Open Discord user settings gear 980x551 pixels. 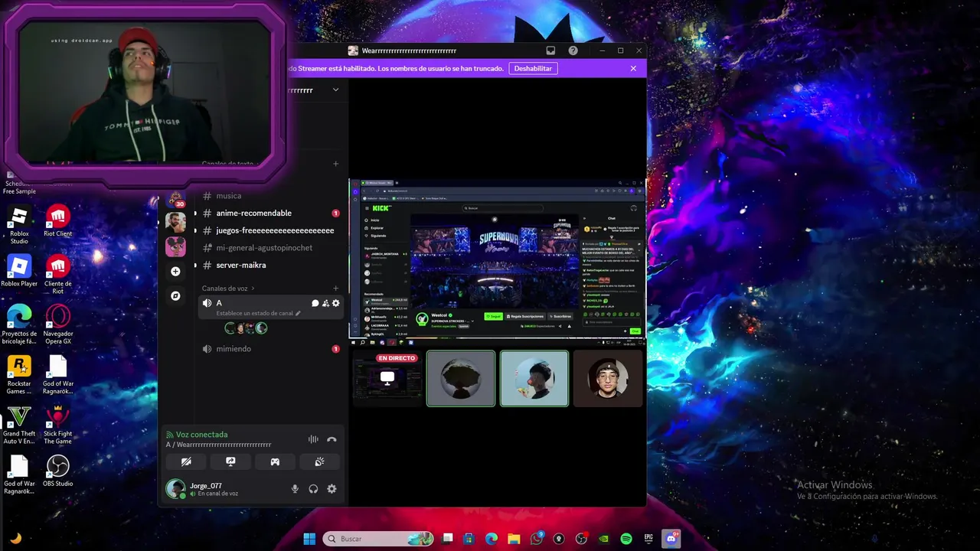point(332,489)
